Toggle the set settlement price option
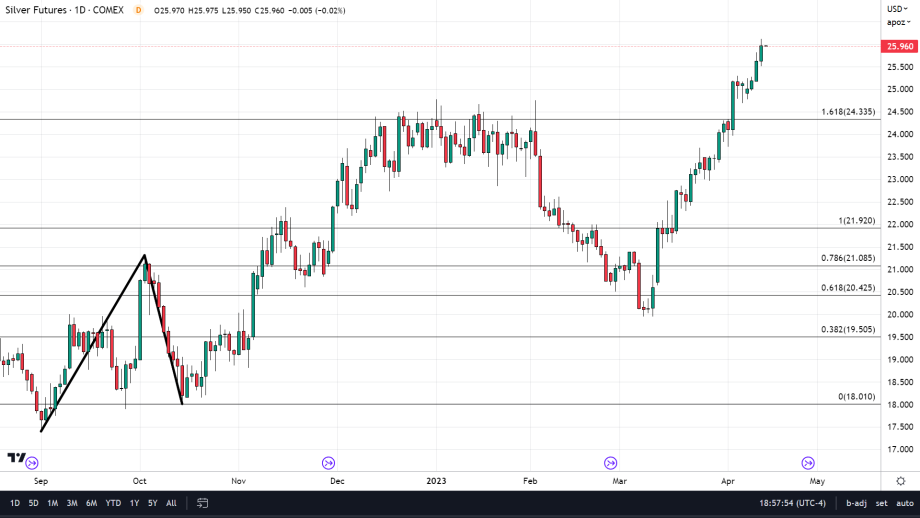Image resolution: width=920 pixels, height=518 pixels. (x=879, y=503)
